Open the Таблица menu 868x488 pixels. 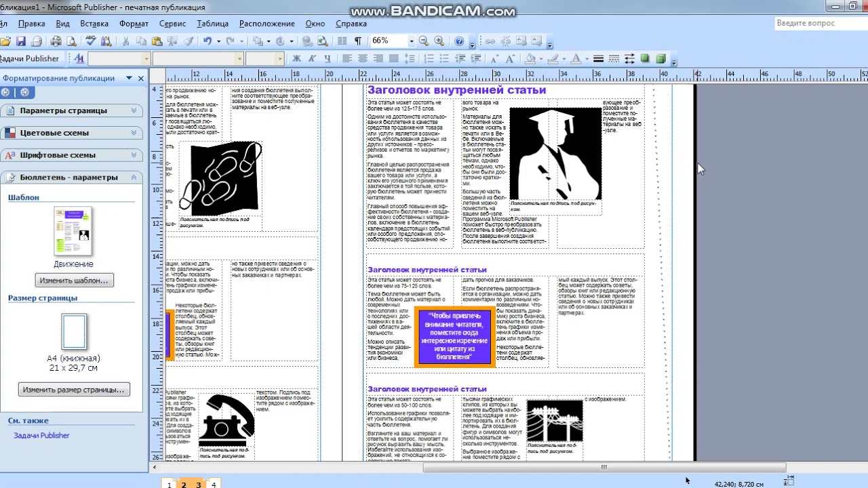click(212, 24)
